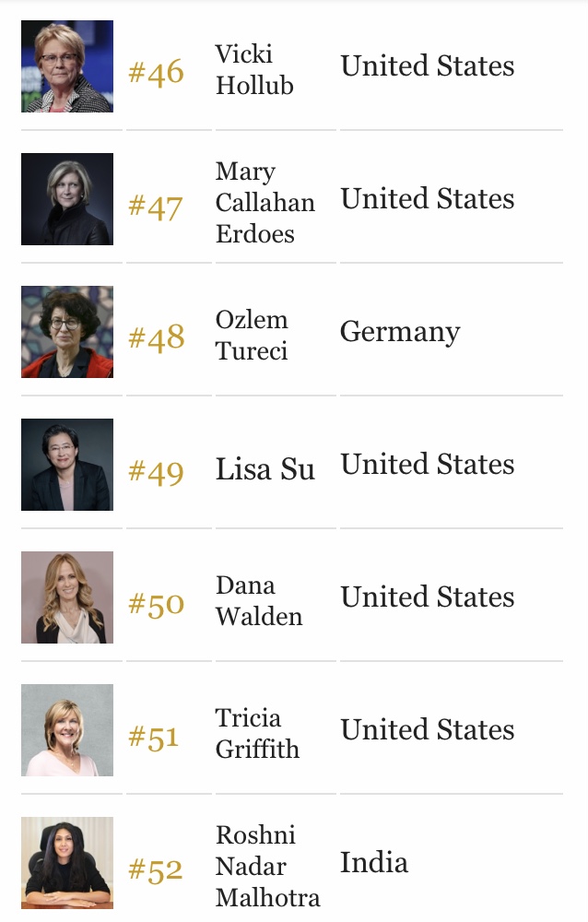Click the photo in the #51 row
Image resolution: width=588 pixels, height=922 pixels.
tap(67, 730)
